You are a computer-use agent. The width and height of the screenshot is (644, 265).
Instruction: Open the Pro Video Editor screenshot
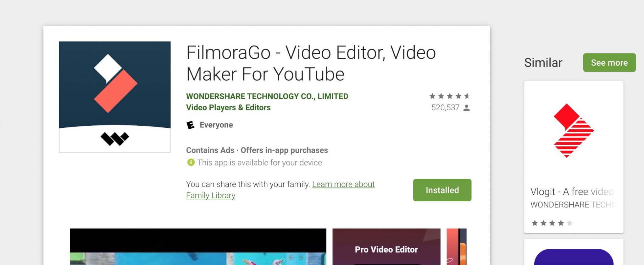pyautogui.click(x=386, y=247)
